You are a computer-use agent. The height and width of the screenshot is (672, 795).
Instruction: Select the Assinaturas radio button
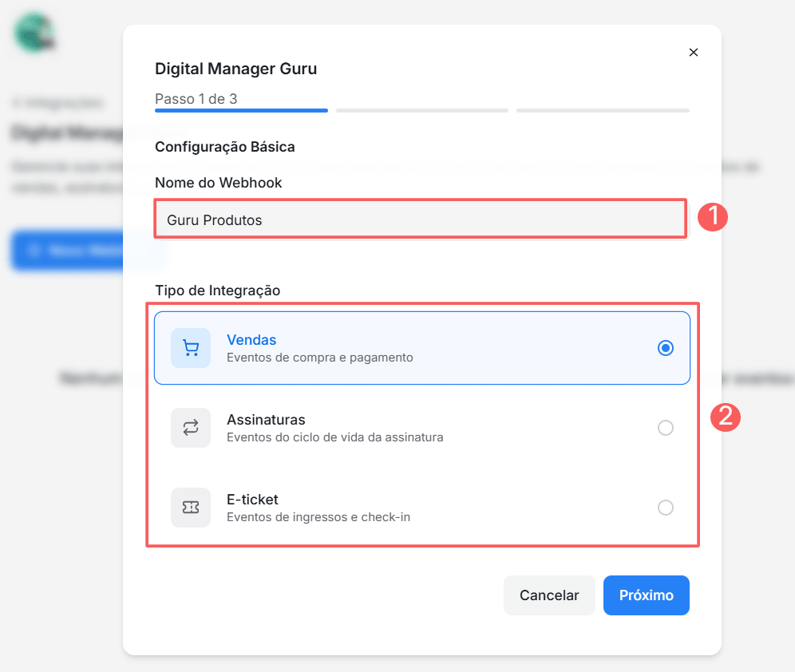pos(665,428)
